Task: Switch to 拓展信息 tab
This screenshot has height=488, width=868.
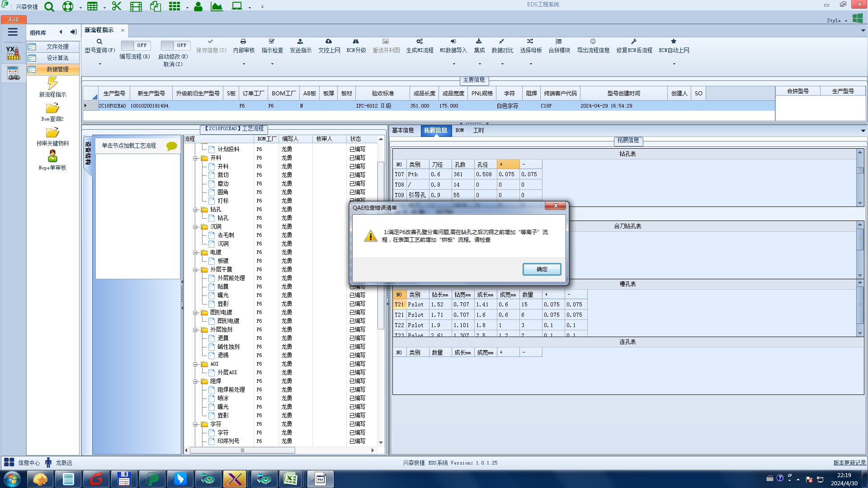Action: pos(435,130)
